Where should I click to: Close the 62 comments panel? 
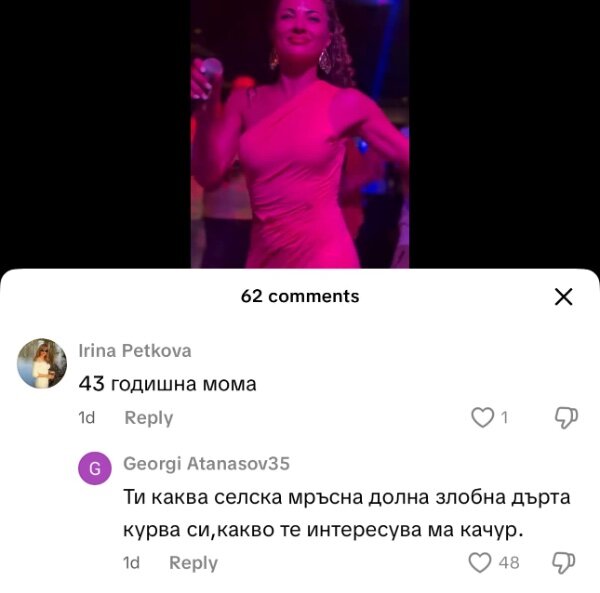coord(563,297)
